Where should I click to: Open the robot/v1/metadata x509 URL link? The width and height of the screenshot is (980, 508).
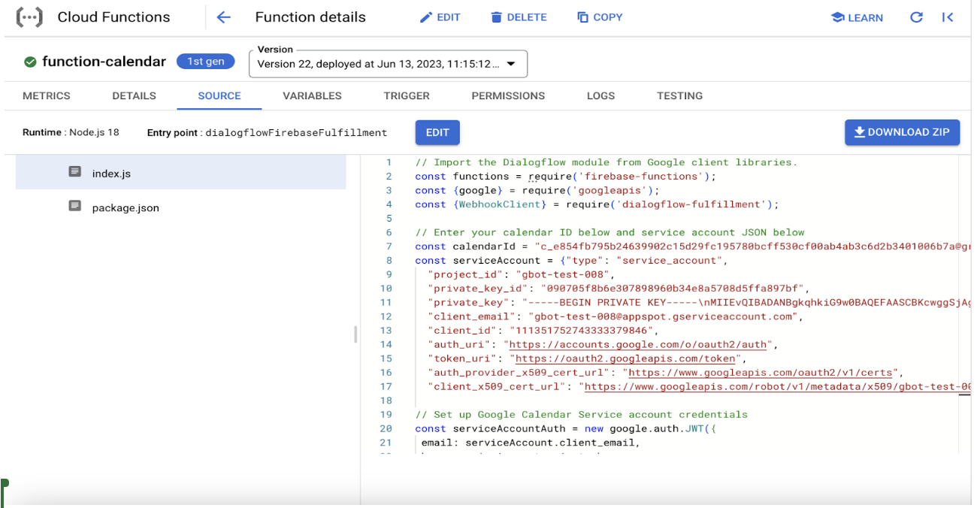point(778,387)
